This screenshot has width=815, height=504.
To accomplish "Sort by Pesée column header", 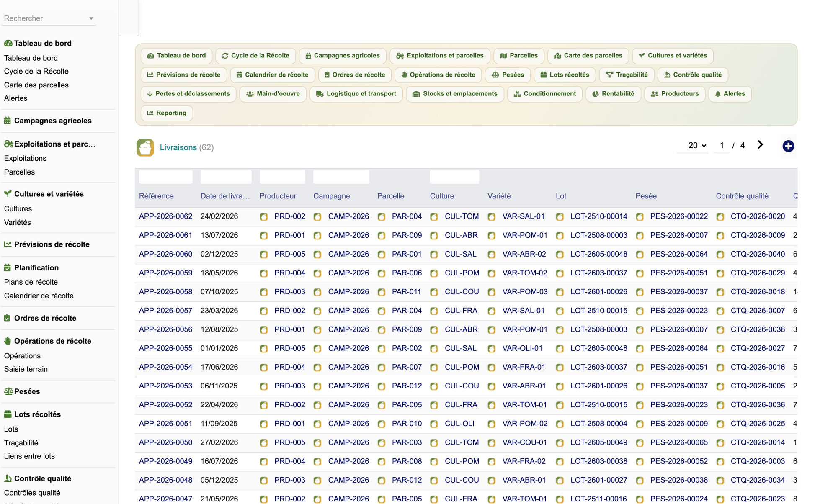I will pos(646,196).
